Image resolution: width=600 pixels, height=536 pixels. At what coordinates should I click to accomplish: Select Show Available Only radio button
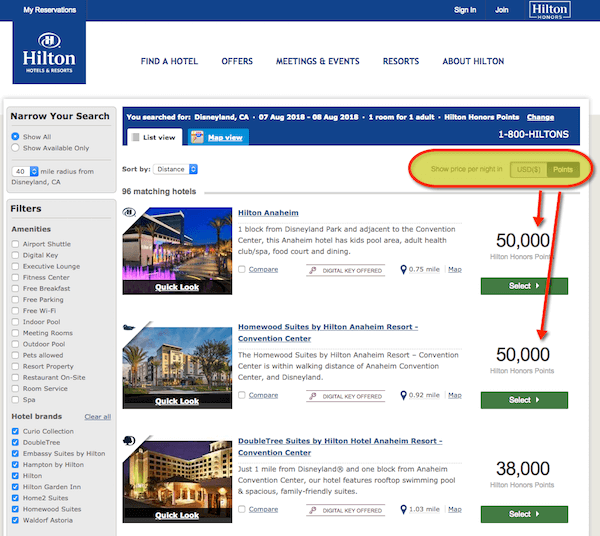(15, 148)
